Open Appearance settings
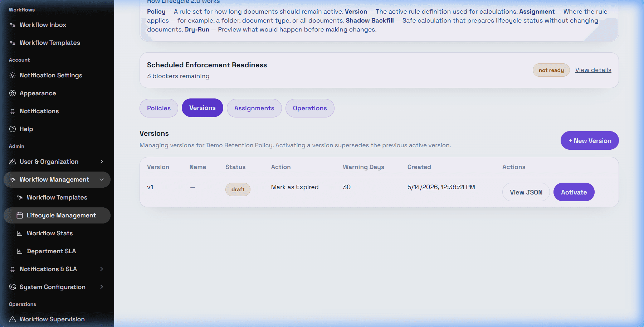644x327 pixels. [x=57, y=93]
